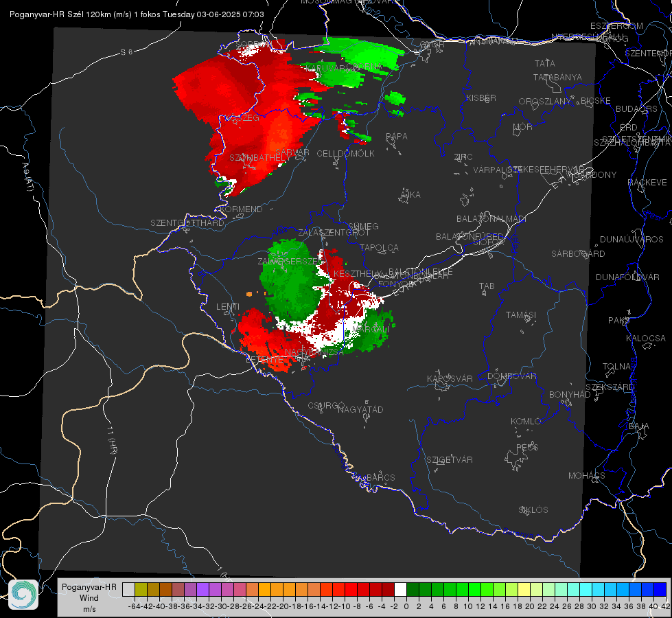The height and width of the screenshot is (618, 672).
Task: Click the SÜMEG city label
Action: pos(363,226)
